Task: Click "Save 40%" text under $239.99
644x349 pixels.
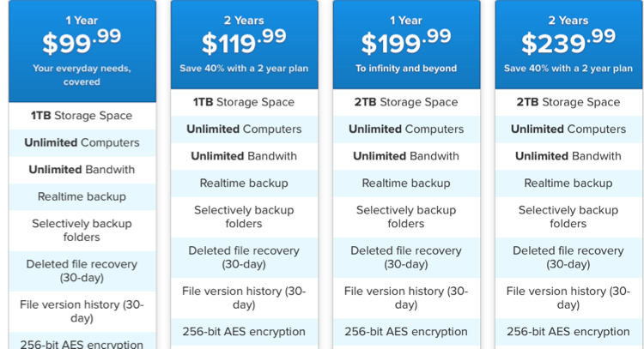Action: [x=568, y=69]
